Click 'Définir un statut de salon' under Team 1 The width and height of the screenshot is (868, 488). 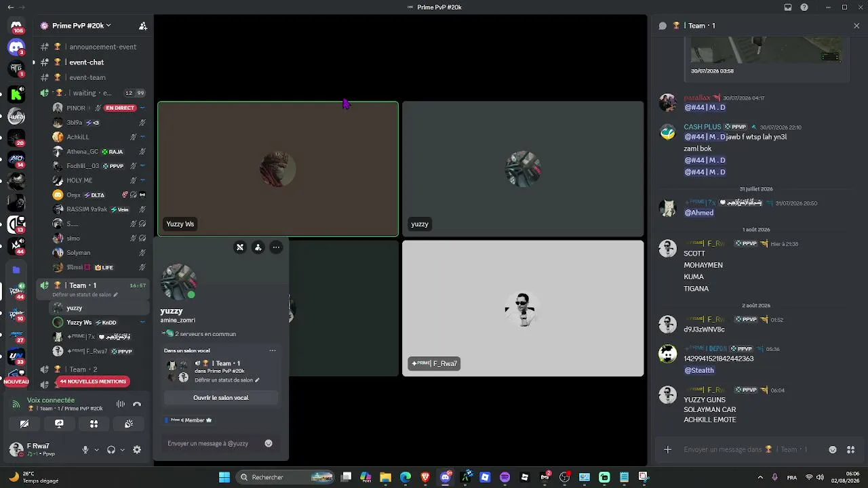click(85, 295)
